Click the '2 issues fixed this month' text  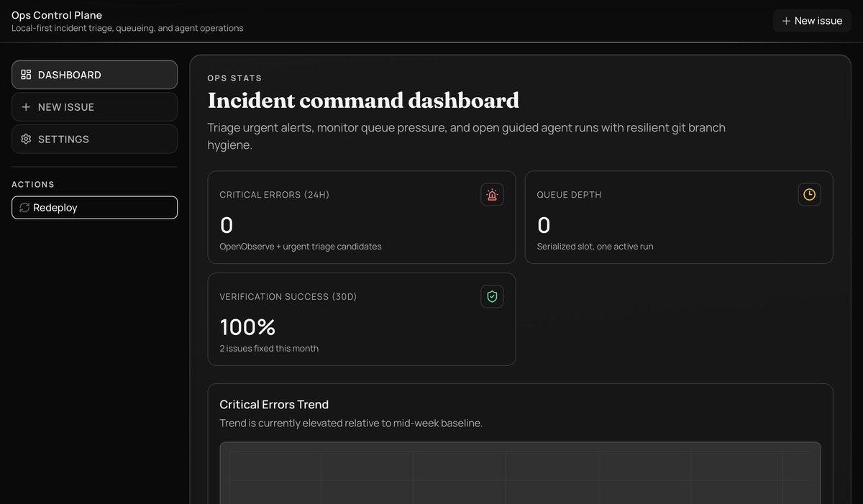pos(269,349)
